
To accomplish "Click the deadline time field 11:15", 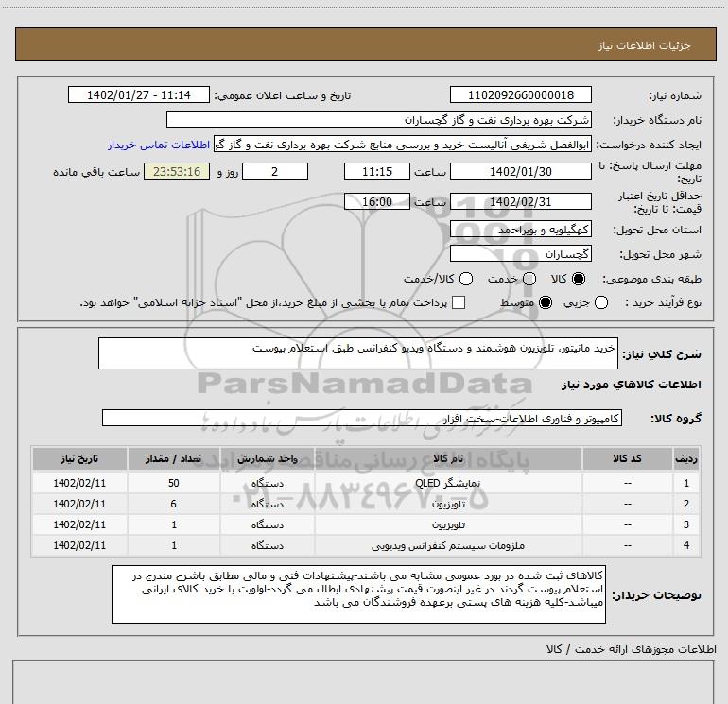I will [377, 171].
